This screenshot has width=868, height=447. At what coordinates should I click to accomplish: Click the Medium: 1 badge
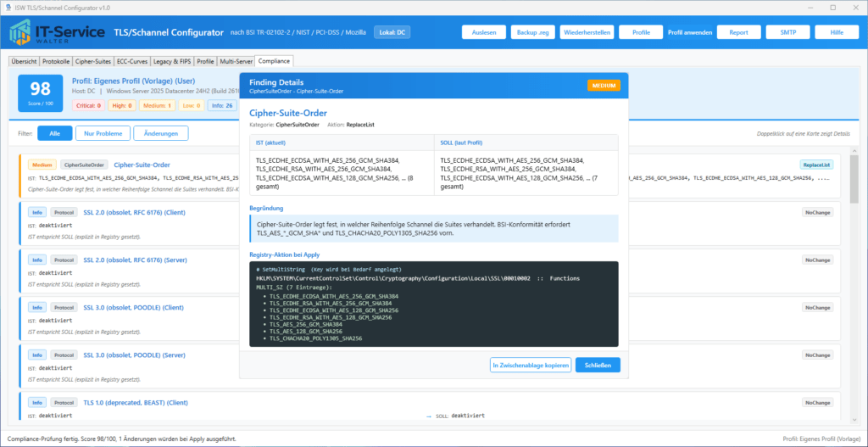[157, 105]
